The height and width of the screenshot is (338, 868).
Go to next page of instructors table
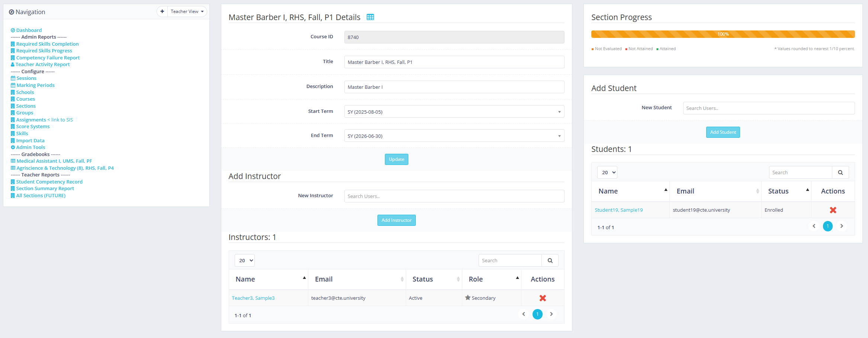click(x=551, y=314)
